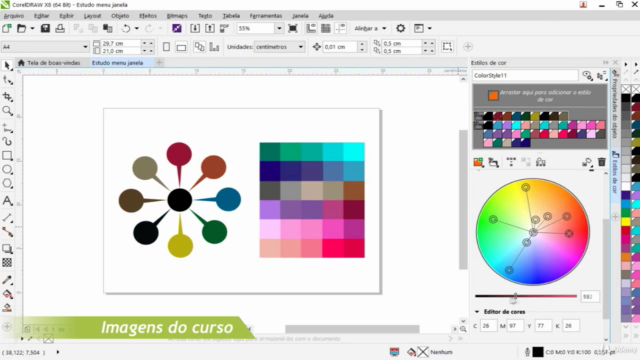Click the ColorStyle11 name field

525,76
